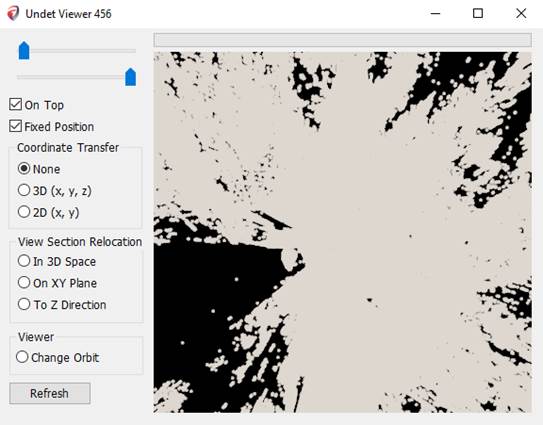The width and height of the screenshot is (543, 425).
Task: Click the Refresh button
Action: coord(50,393)
